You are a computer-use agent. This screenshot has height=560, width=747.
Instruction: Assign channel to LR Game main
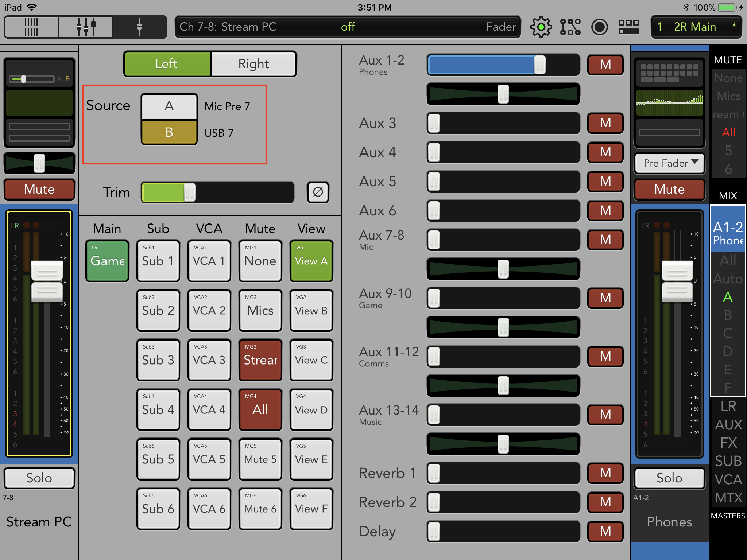[x=107, y=261]
